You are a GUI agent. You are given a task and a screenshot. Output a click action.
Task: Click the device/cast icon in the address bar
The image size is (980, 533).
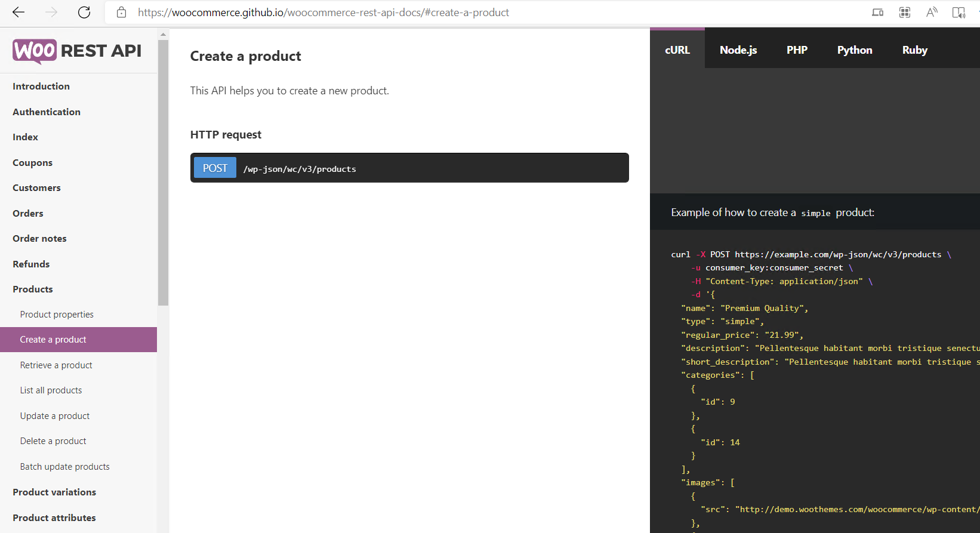[x=877, y=13]
